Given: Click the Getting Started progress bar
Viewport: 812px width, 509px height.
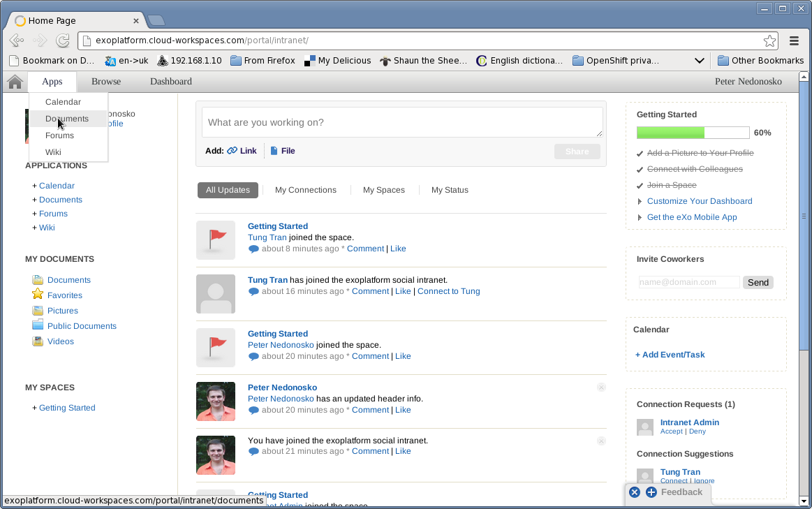Looking at the screenshot, I should coord(693,133).
